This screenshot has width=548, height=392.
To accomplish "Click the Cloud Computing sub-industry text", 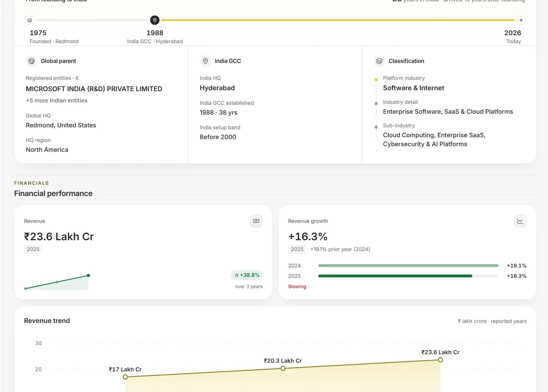I will click(x=434, y=139).
